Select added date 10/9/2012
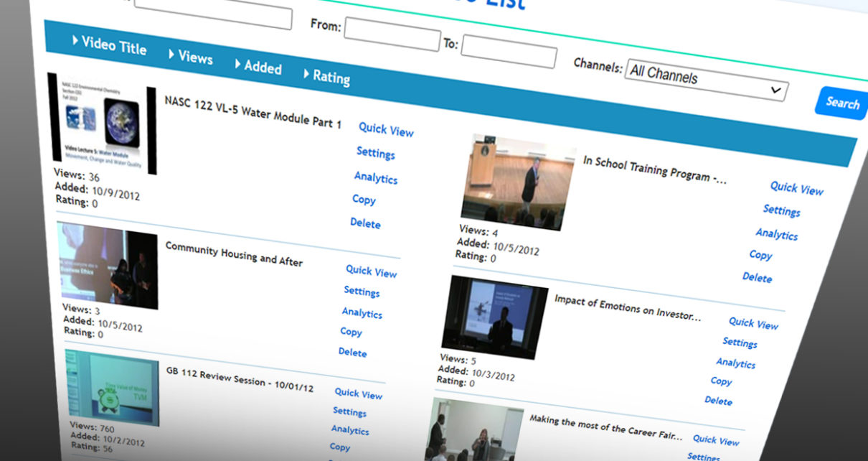 (x=115, y=193)
